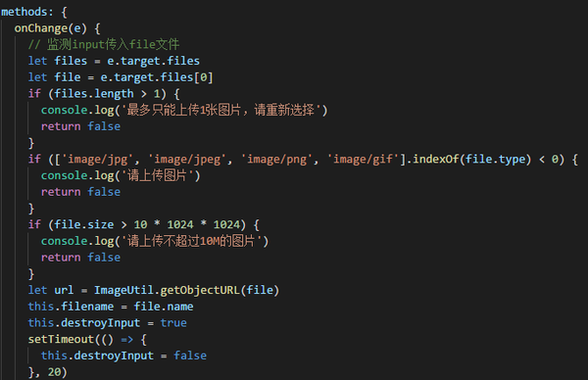Click the Chinese comment about input file
This screenshot has width=588, height=380.
point(104,44)
